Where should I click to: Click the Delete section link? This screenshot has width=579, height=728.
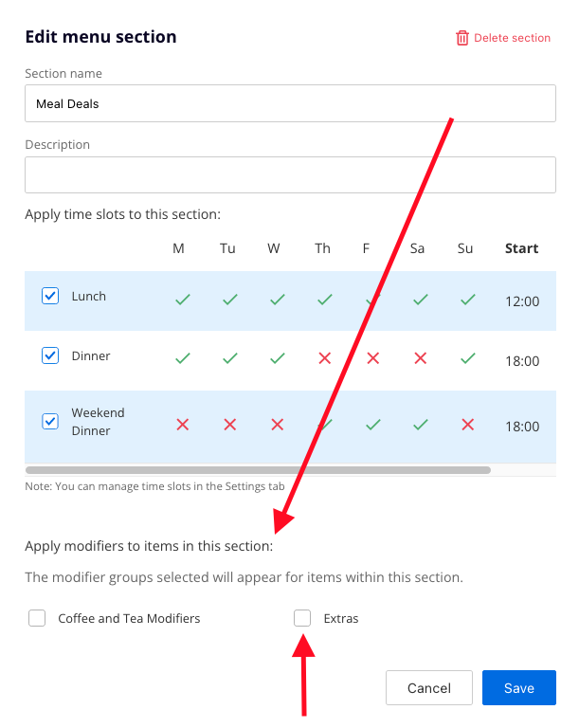tap(512, 38)
